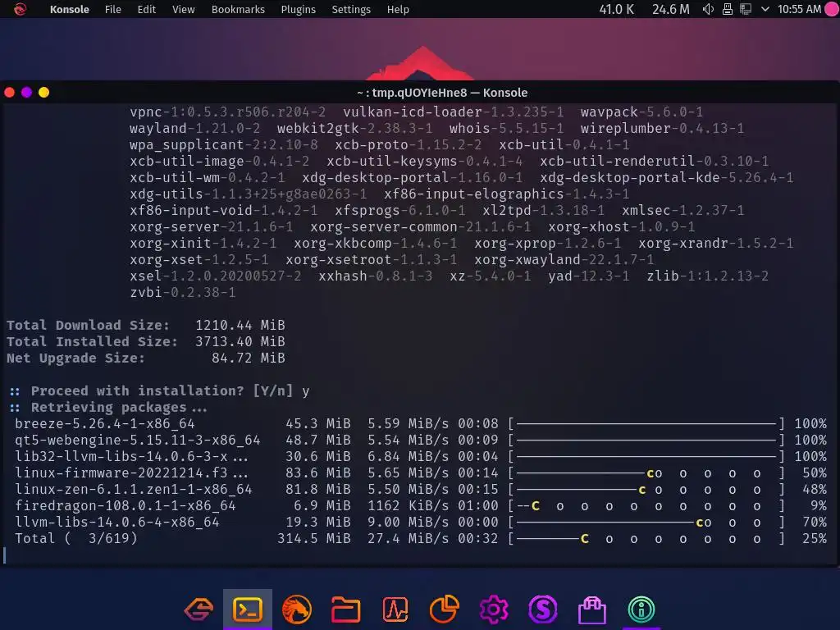
Task: Click the firedragon-108.0.1-1-x86_64 package row
Action: click(x=421, y=505)
